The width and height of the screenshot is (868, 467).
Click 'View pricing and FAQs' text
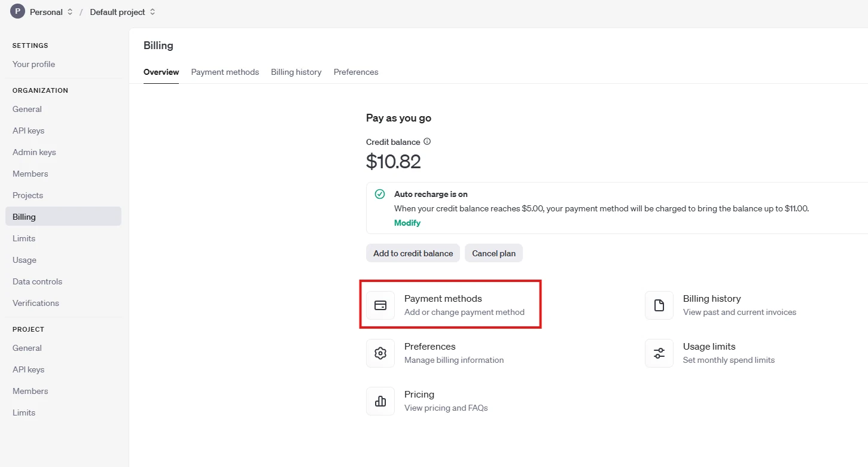point(446,408)
